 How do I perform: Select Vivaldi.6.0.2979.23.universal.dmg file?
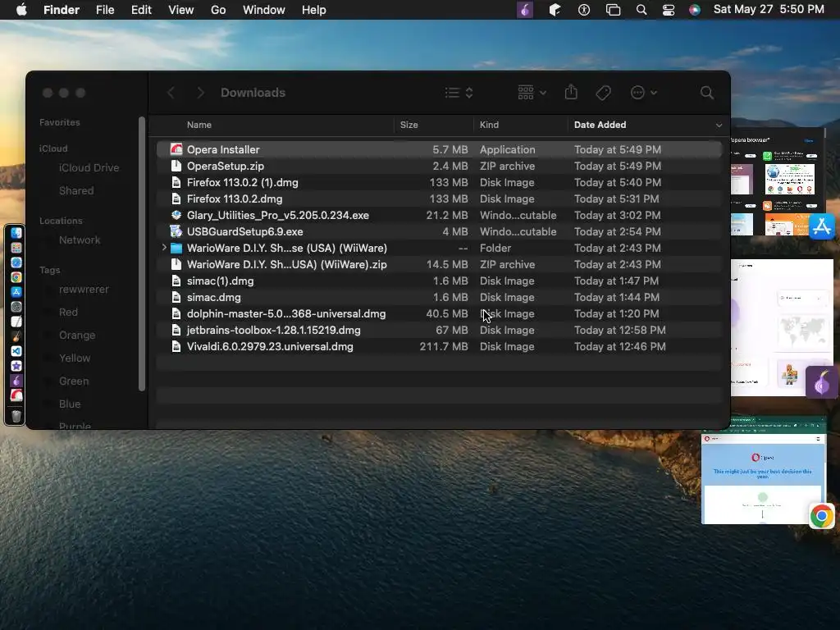tap(440, 347)
